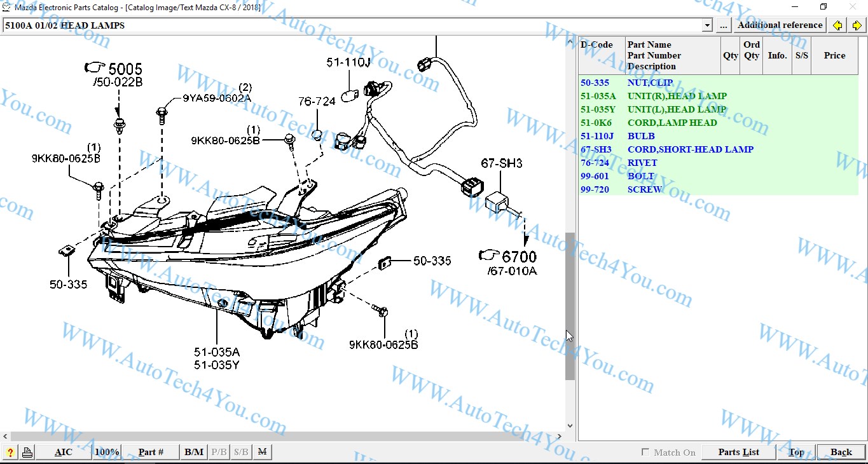The image size is (868, 464).
Task: Click the Parts List button
Action: (x=738, y=452)
